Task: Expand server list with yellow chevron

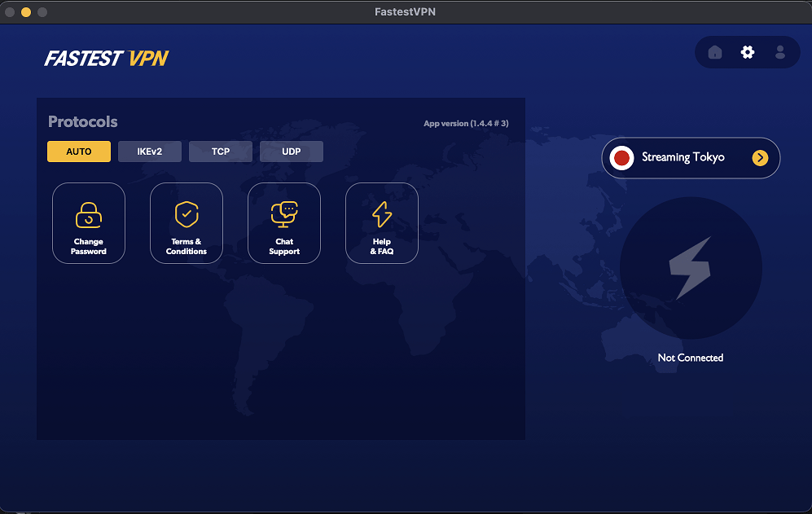Action: pyautogui.click(x=760, y=158)
